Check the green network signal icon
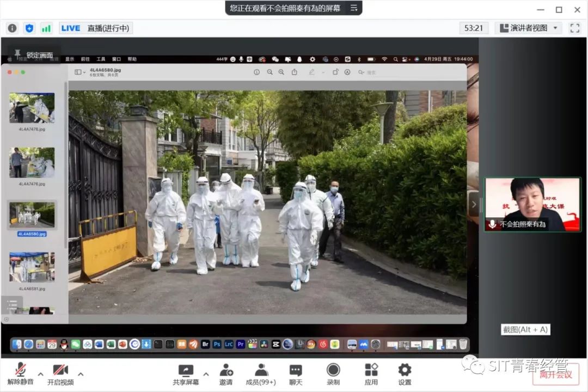 click(x=46, y=28)
